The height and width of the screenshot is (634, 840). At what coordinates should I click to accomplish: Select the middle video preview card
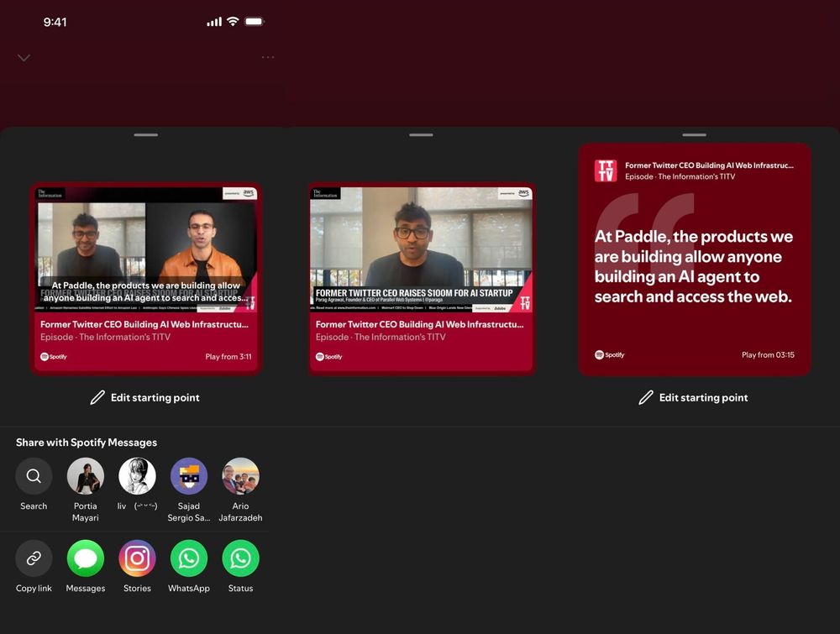pyautogui.click(x=421, y=277)
